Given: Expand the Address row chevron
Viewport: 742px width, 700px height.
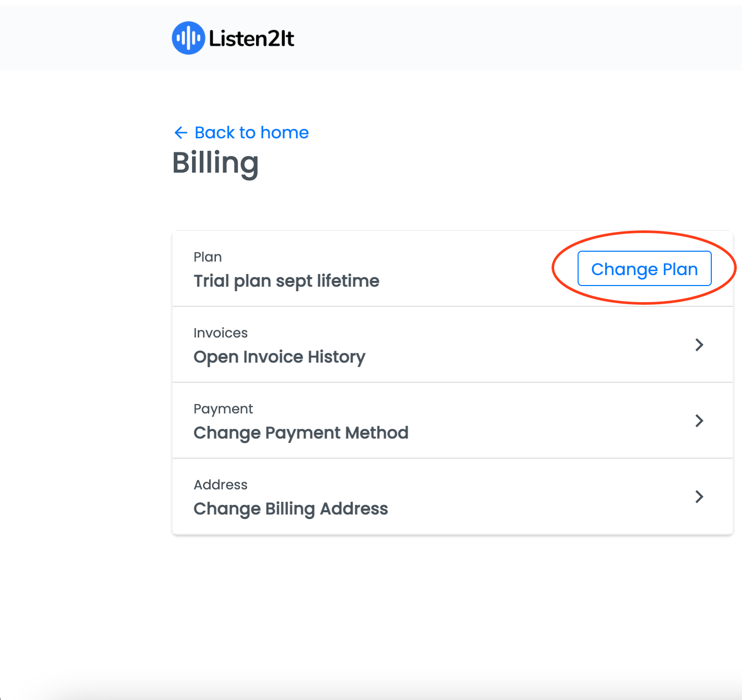Looking at the screenshot, I should tap(699, 497).
